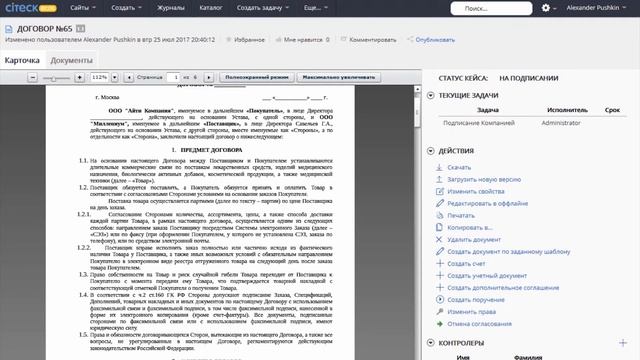
Task: Click the copy icon beside Копировать в...
Action: coord(439,227)
